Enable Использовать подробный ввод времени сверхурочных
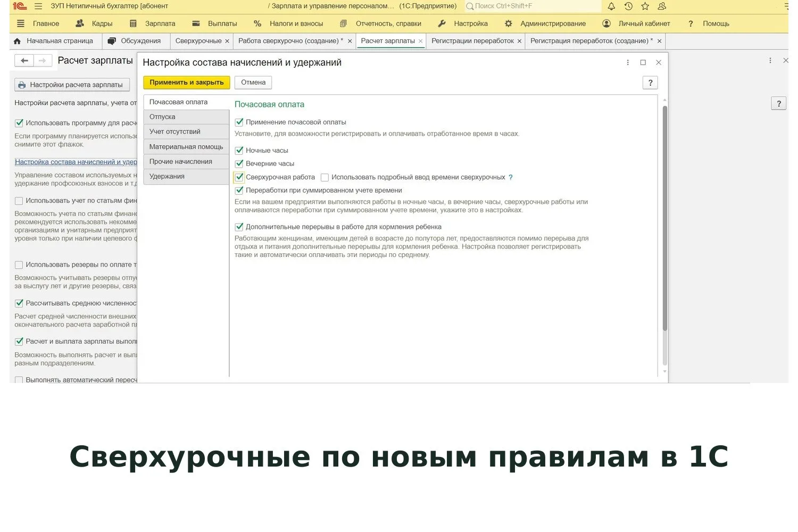 coord(325,178)
